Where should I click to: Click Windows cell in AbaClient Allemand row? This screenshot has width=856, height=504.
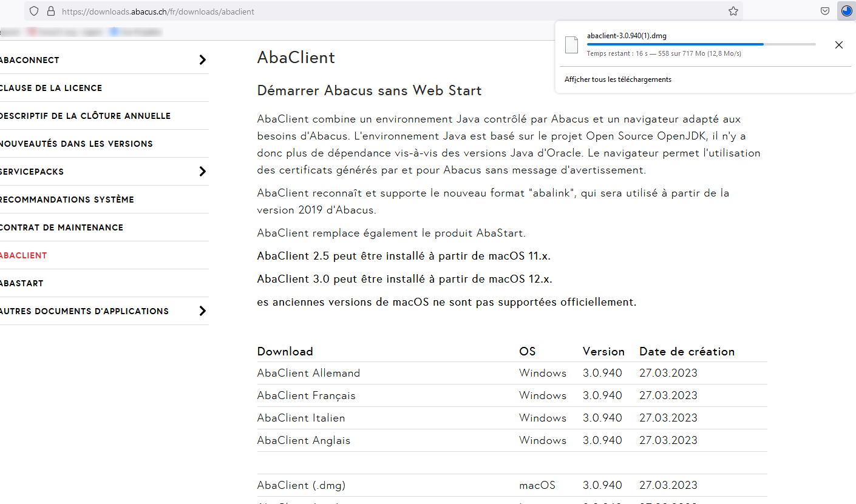[x=543, y=373]
